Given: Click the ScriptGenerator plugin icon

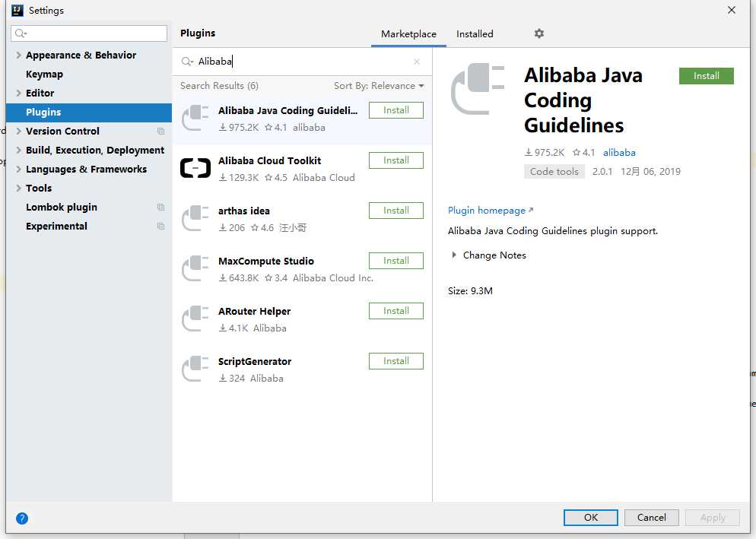Looking at the screenshot, I should click(195, 369).
